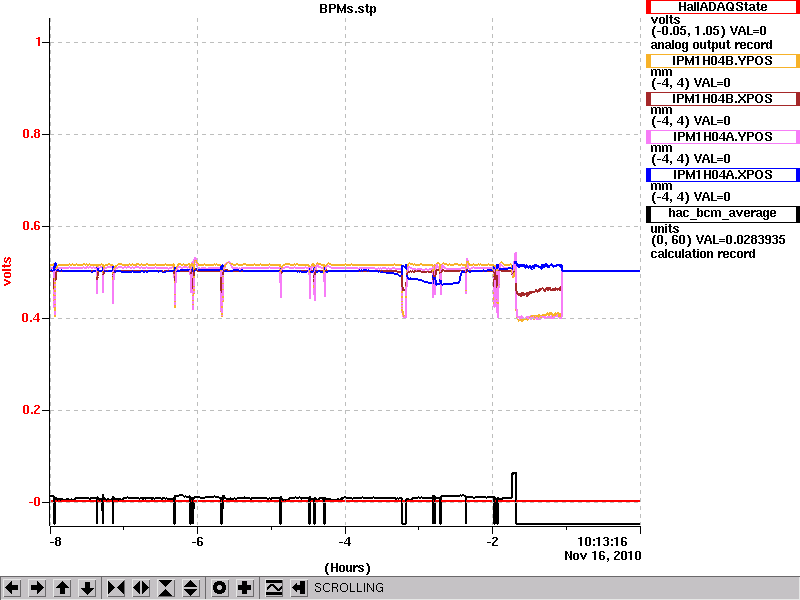
Task: Click the (-0.05, 1.05) VAL=0 range text
Action: (x=709, y=31)
